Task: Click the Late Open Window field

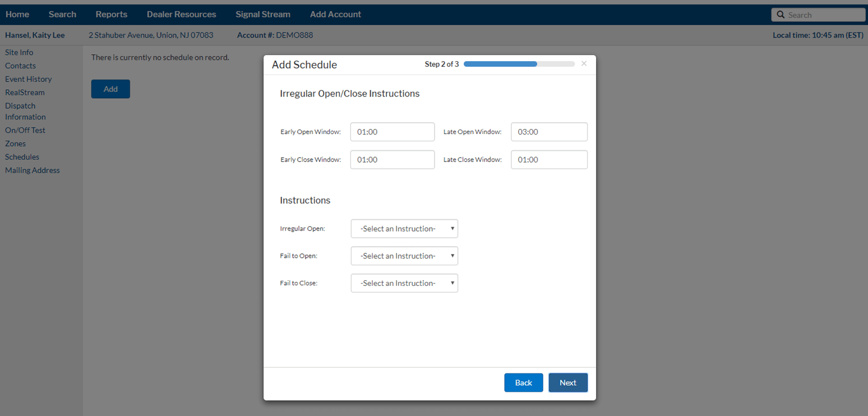Action: point(549,132)
